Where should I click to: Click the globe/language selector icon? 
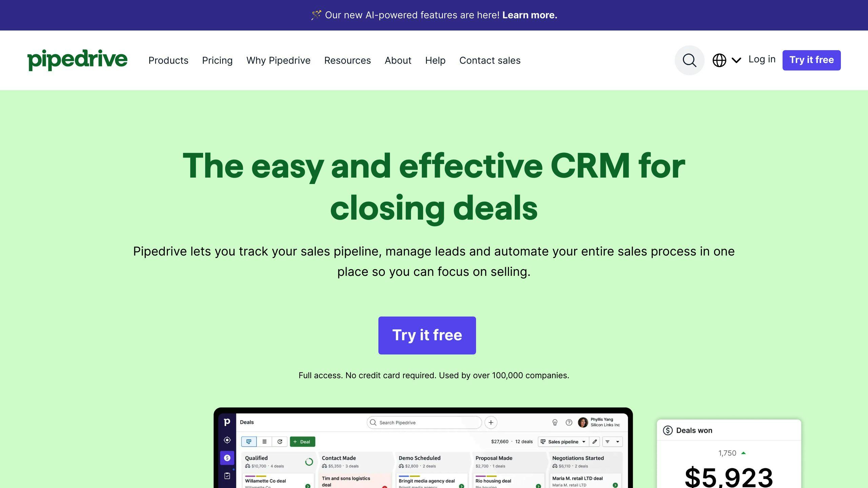[719, 60]
